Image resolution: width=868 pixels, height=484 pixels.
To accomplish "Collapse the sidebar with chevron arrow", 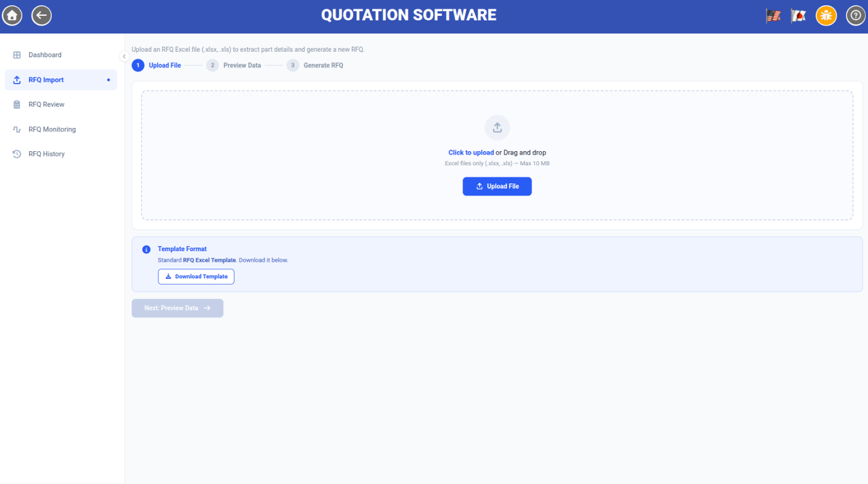I will pyautogui.click(x=124, y=56).
